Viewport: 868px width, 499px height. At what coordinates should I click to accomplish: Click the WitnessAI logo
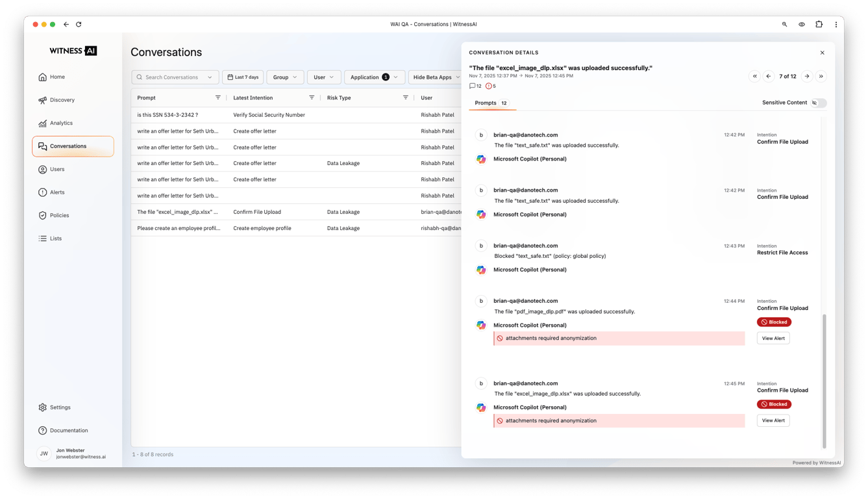pyautogui.click(x=73, y=51)
